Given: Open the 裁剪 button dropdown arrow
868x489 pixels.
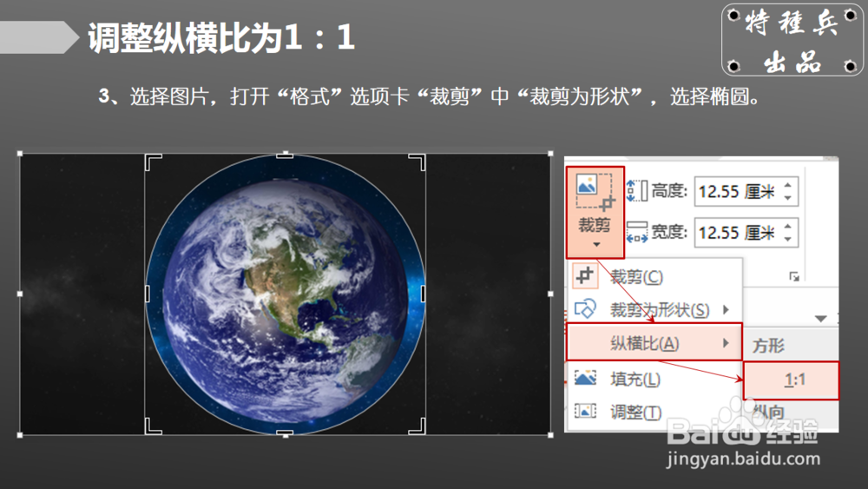Looking at the screenshot, I should click(x=595, y=244).
